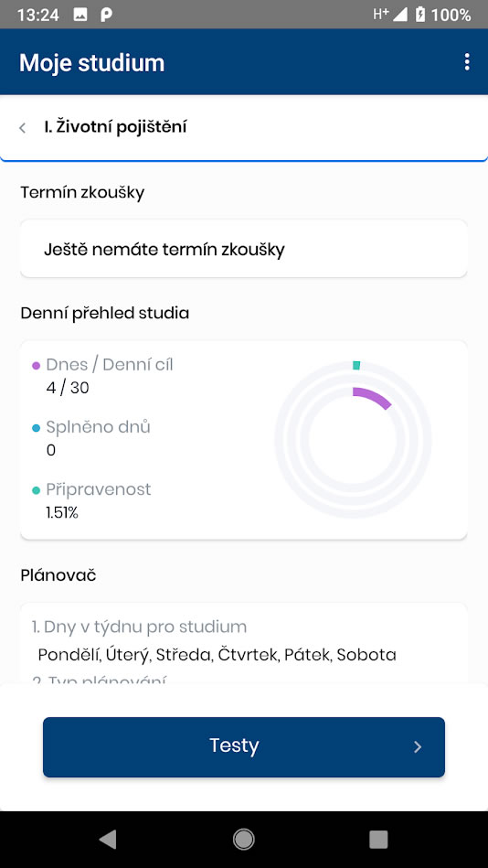
Task: Tap the battery icon in status bar
Action: (420, 15)
